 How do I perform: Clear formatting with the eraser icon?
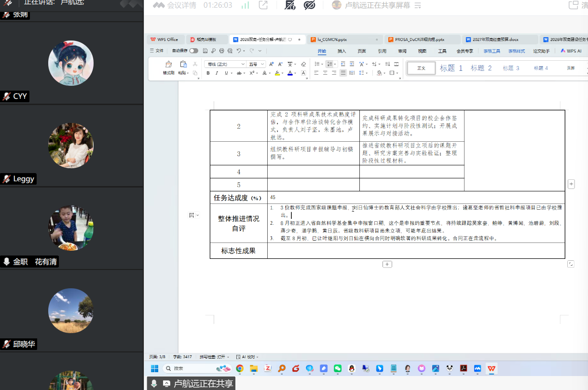click(303, 64)
